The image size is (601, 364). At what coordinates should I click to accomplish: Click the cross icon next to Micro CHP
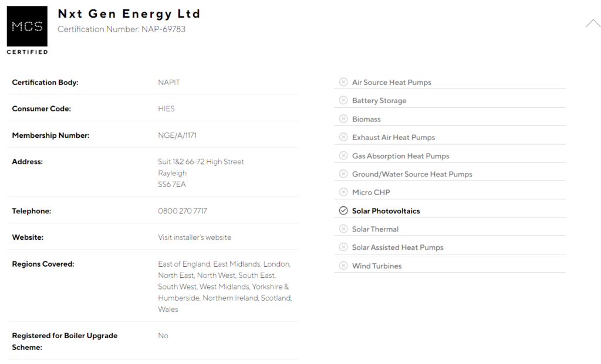click(x=343, y=192)
